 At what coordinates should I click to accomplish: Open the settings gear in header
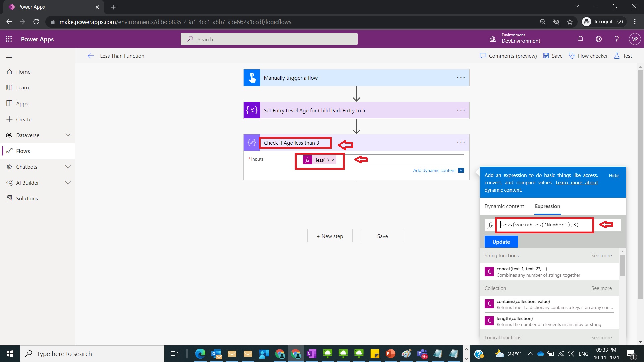(598, 39)
